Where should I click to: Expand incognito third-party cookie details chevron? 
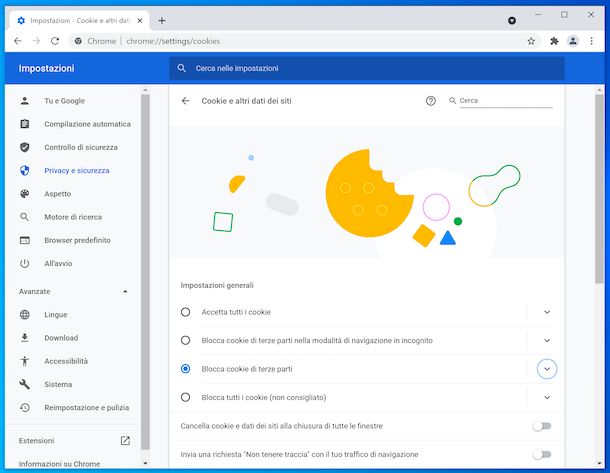pos(547,340)
